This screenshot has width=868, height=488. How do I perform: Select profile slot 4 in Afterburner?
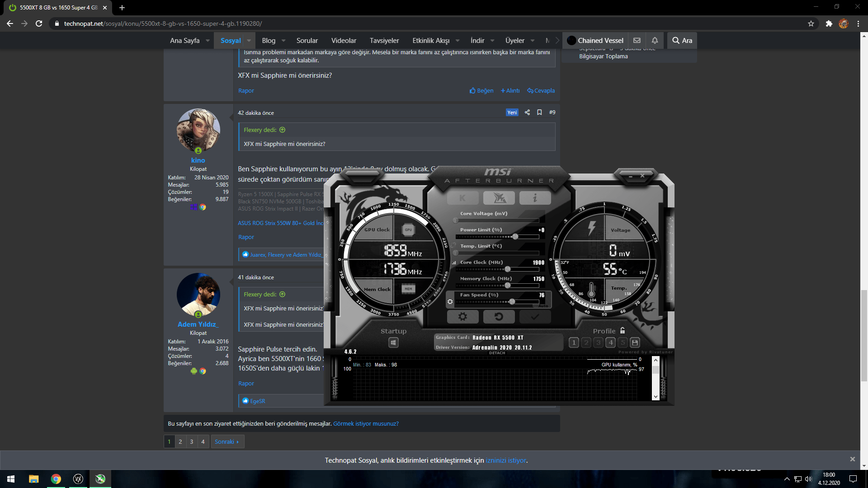point(611,343)
